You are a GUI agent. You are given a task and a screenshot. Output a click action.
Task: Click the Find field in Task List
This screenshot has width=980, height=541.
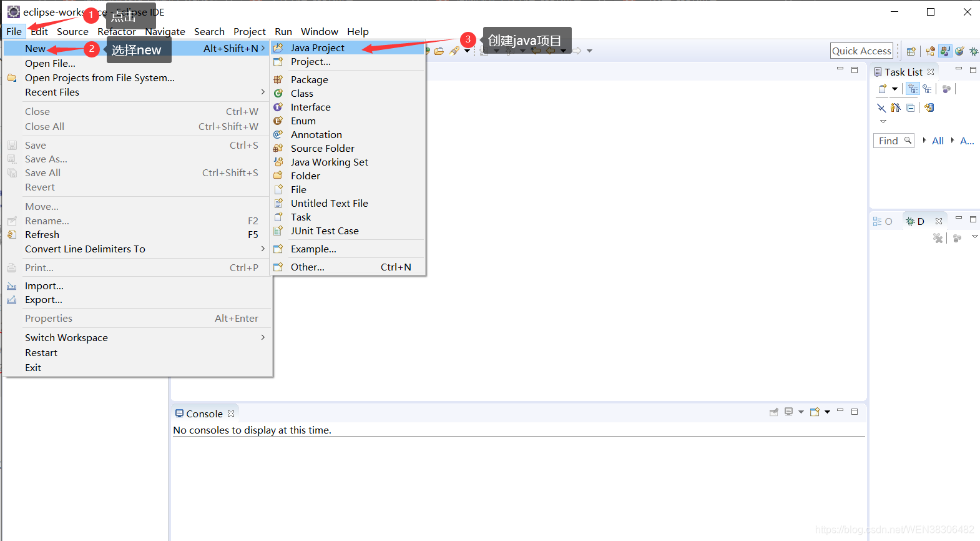point(894,141)
